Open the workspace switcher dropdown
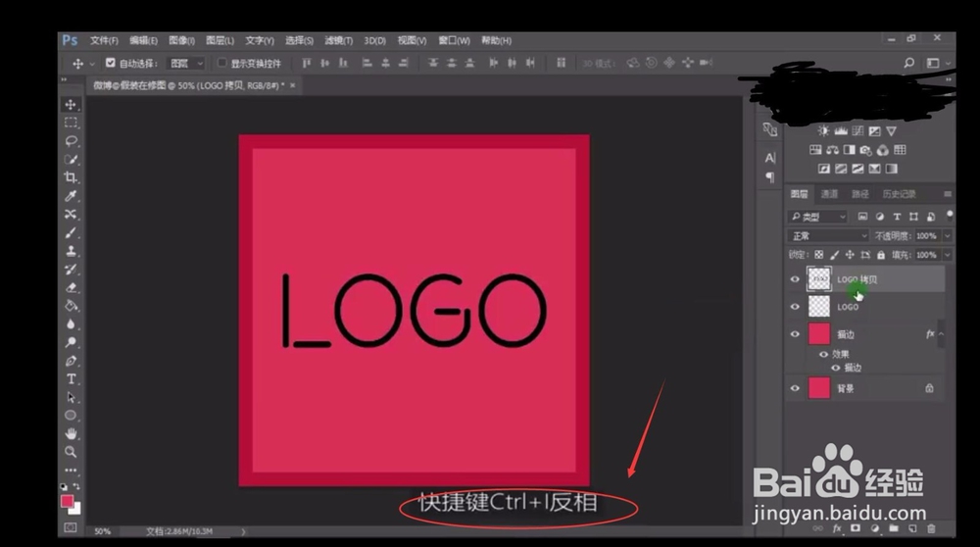980x547 pixels. pos(937,63)
